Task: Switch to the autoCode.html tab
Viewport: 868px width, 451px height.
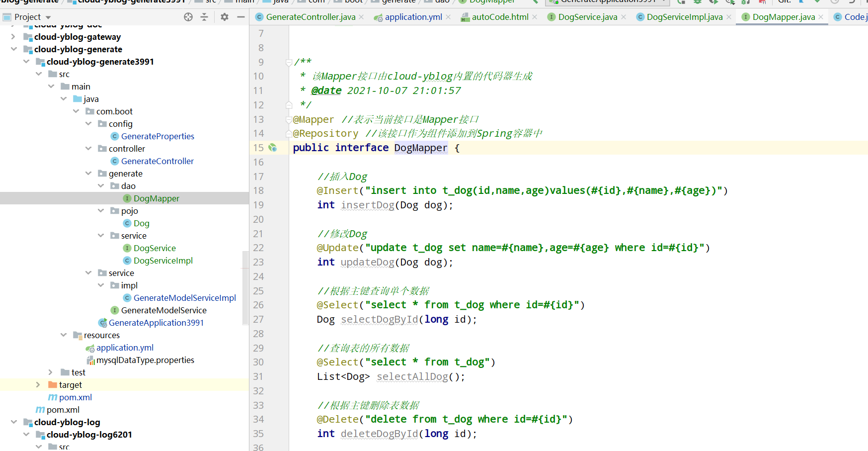Action: [500, 17]
